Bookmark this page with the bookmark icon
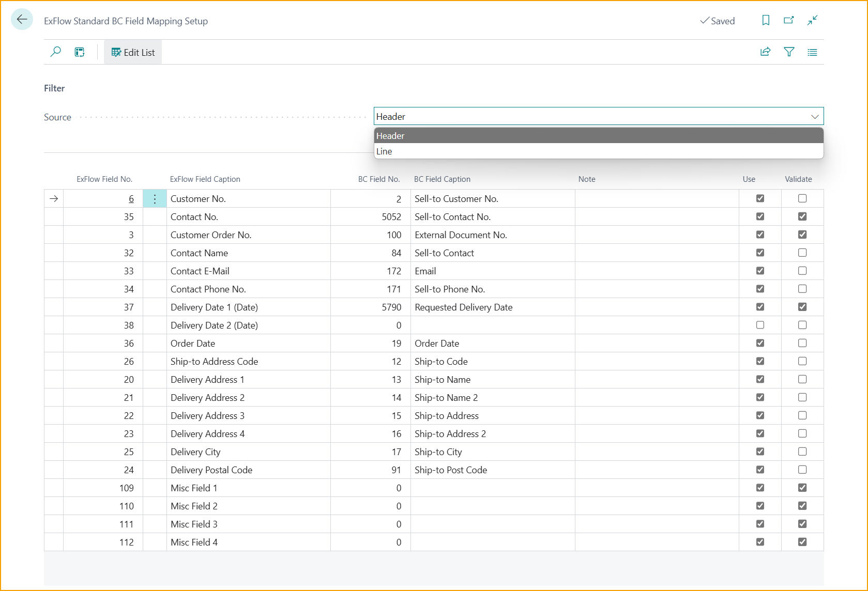The width and height of the screenshot is (868, 591). (766, 20)
